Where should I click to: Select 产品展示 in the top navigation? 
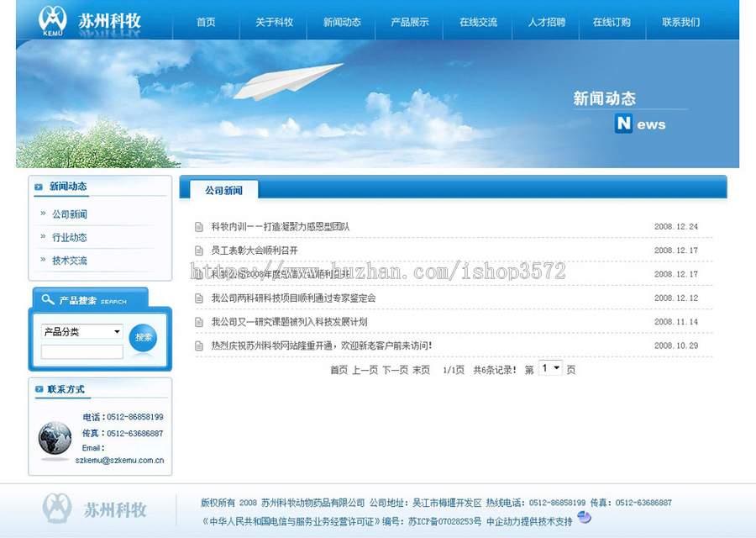pos(409,23)
